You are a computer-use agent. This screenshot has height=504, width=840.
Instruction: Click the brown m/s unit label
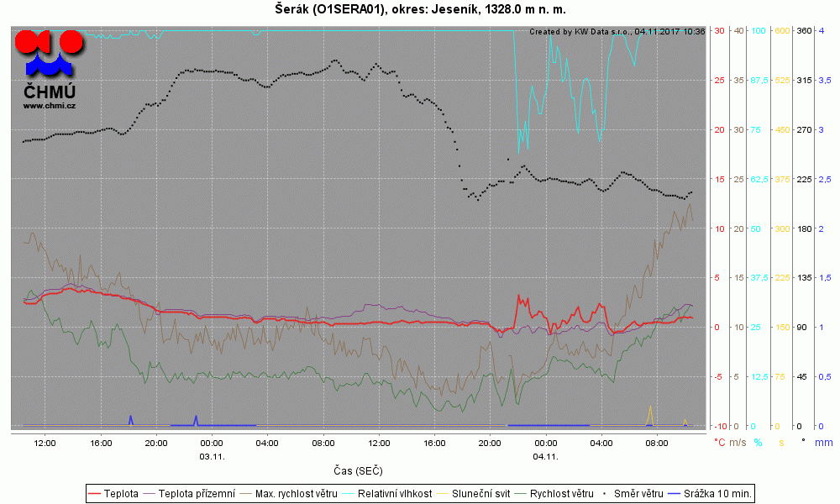click(x=738, y=443)
